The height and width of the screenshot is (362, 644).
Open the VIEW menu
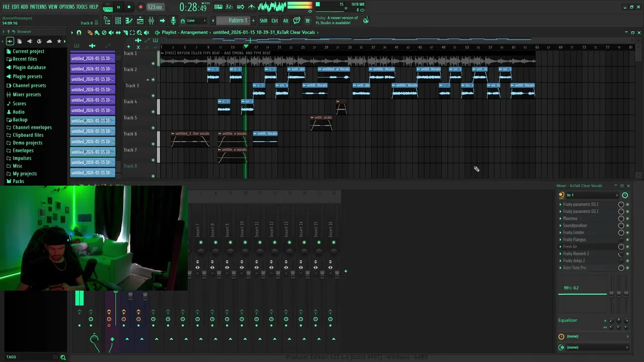tap(53, 7)
